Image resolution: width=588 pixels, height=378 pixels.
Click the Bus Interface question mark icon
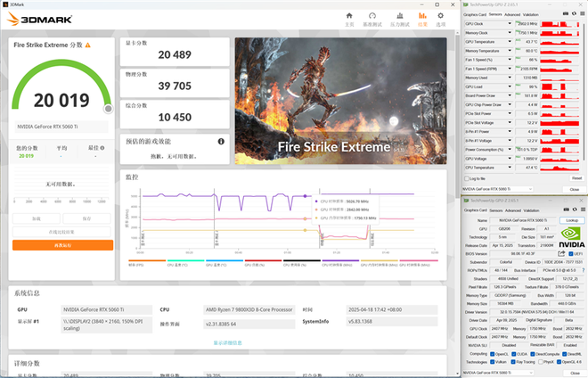tap(584, 270)
